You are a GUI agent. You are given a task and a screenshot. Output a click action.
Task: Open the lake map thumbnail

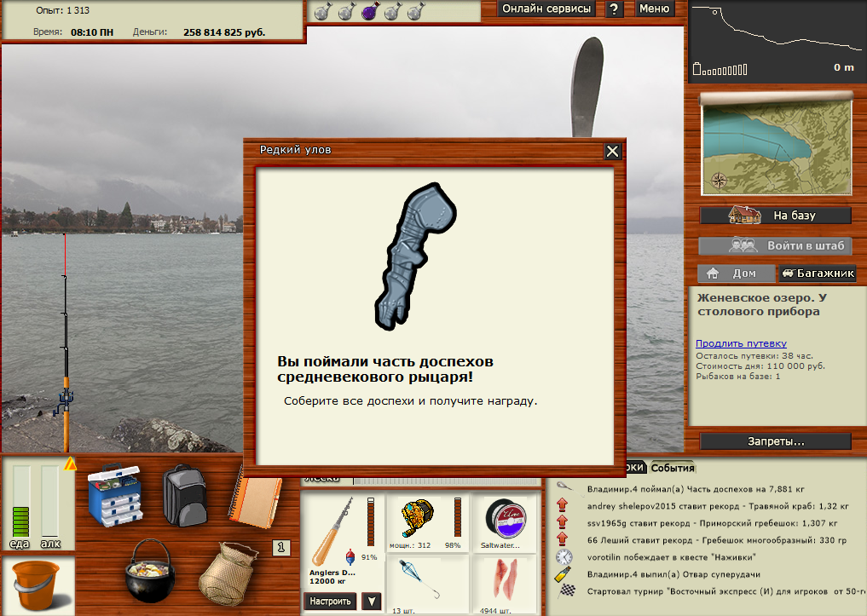point(777,144)
